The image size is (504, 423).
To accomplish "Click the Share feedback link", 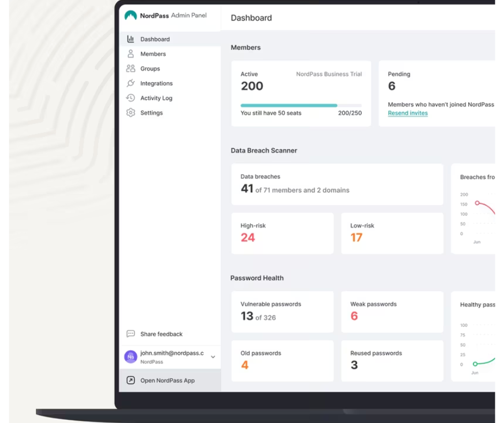I will click(161, 334).
